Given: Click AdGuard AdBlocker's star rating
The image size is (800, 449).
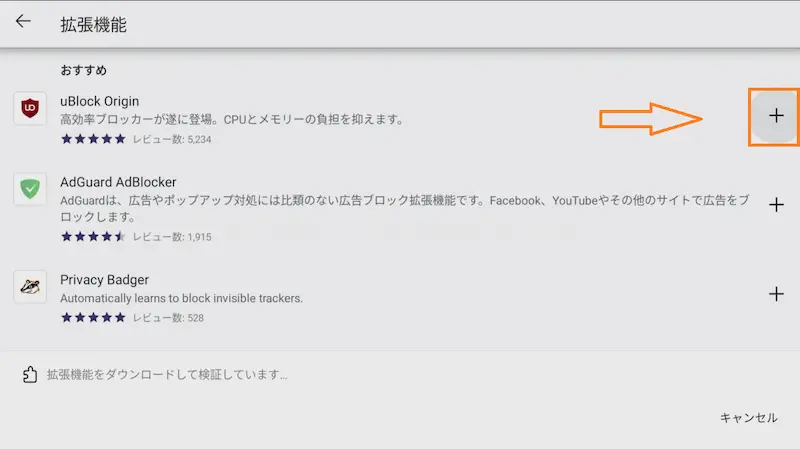Looking at the screenshot, I should point(93,236).
